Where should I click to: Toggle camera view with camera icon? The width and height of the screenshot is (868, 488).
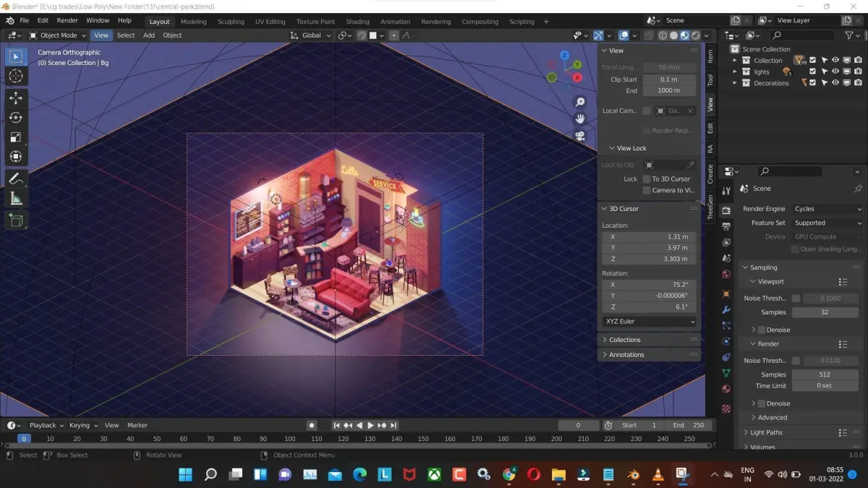click(x=579, y=135)
